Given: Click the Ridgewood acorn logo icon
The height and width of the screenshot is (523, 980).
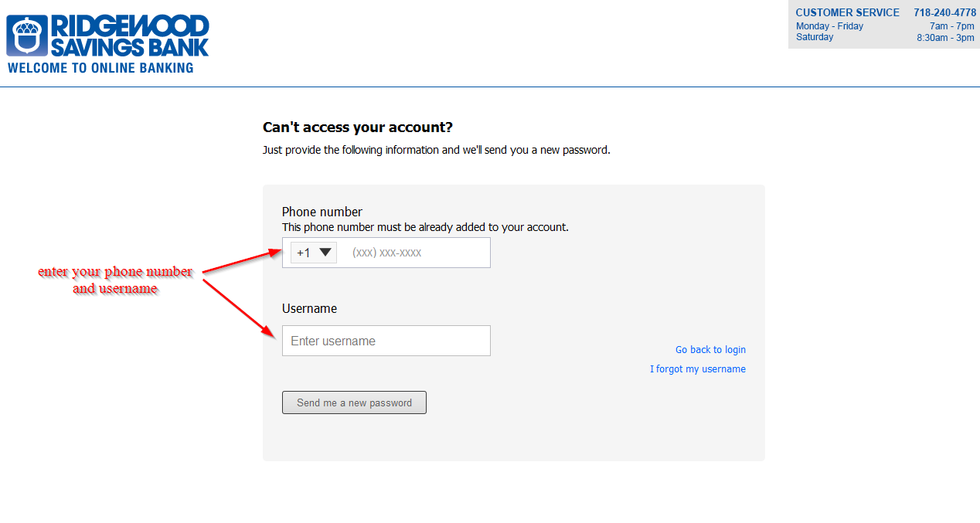Looking at the screenshot, I should tap(27, 36).
